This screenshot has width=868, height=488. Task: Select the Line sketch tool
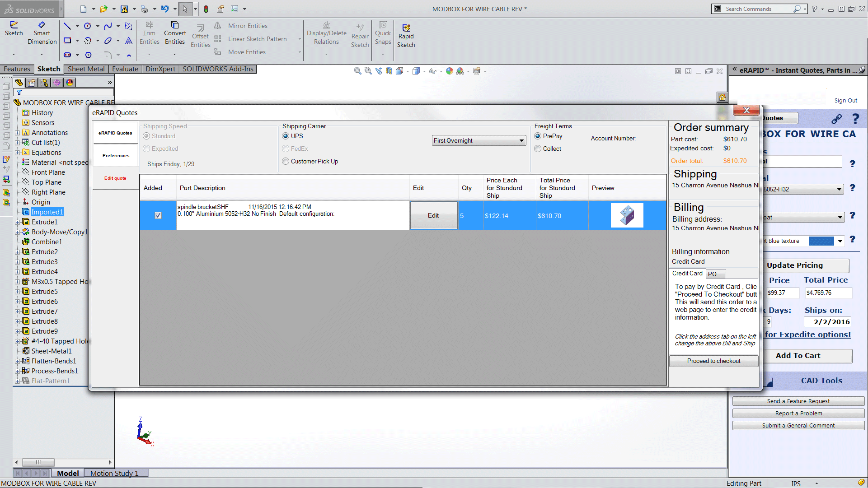pyautogui.click(x=67, y=26)
